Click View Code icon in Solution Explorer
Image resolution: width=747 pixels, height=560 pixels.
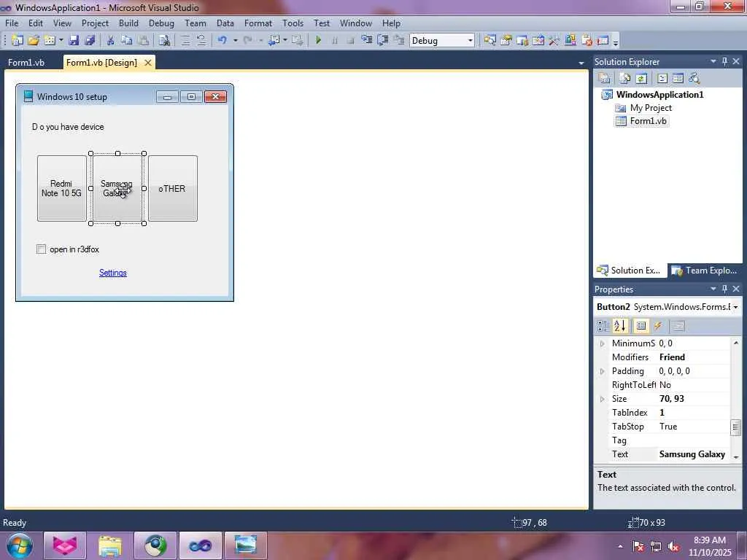tap(662, 78)
